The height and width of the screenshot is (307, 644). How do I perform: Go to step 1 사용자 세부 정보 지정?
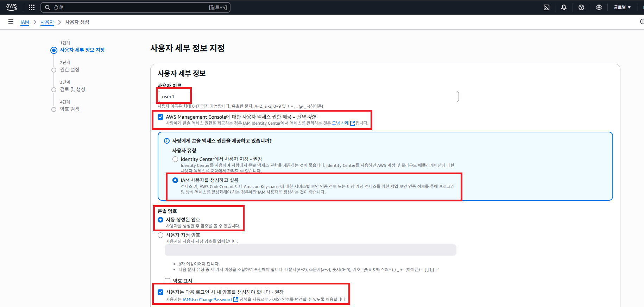(82, 50)
